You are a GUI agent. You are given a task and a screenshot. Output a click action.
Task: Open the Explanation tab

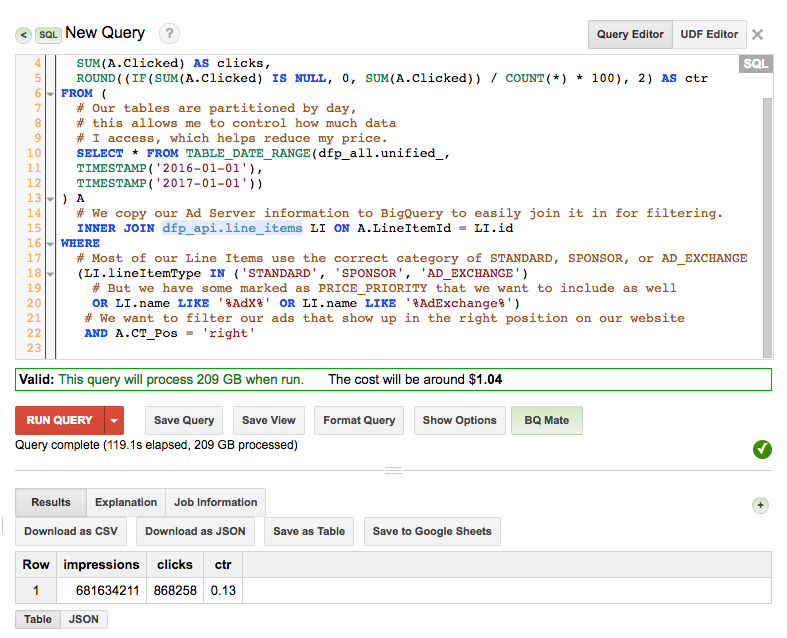tap(126, 502)
